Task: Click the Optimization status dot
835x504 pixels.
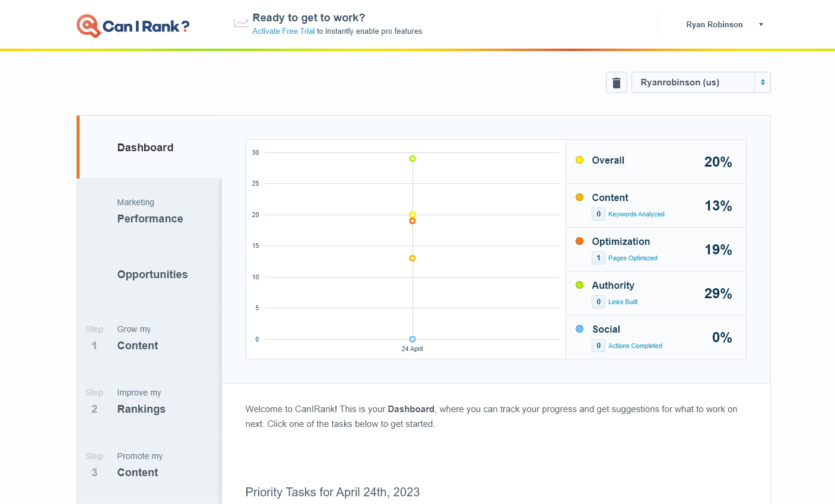Action: (x=579, y=241)
